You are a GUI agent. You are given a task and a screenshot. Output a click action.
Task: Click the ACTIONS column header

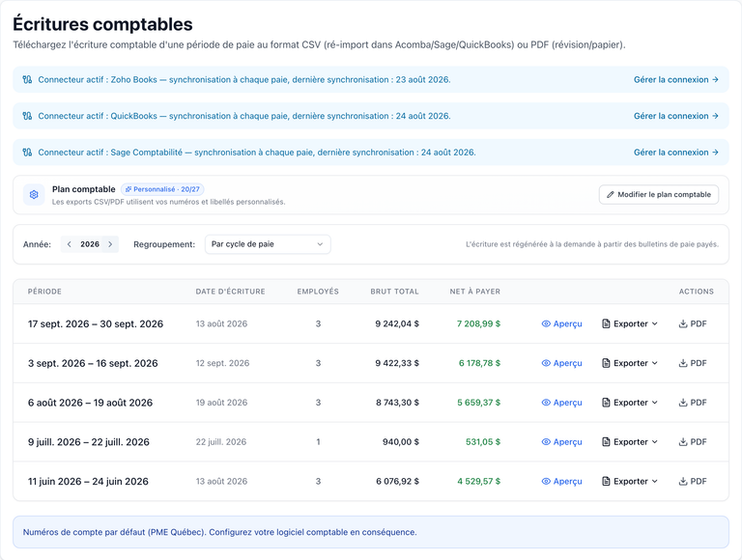click(x=697, y=292)
